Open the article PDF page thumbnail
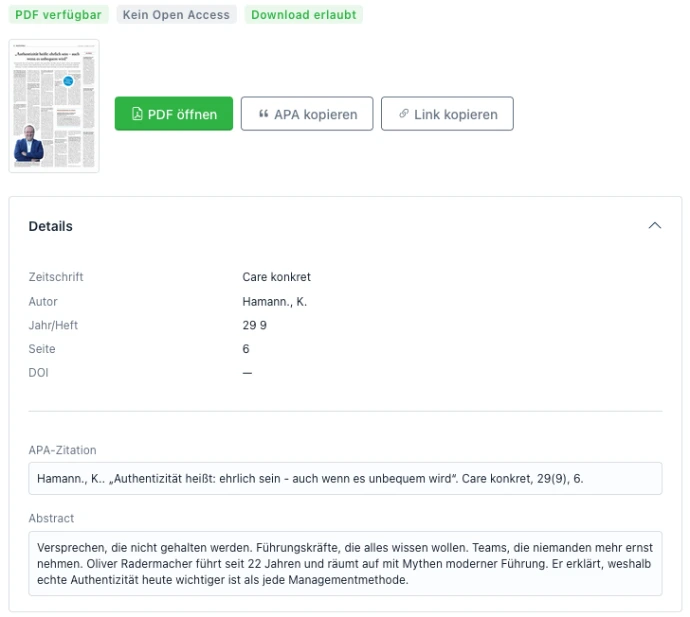The width and height of the screenshot is (690, 617). (x=54, y=106)
